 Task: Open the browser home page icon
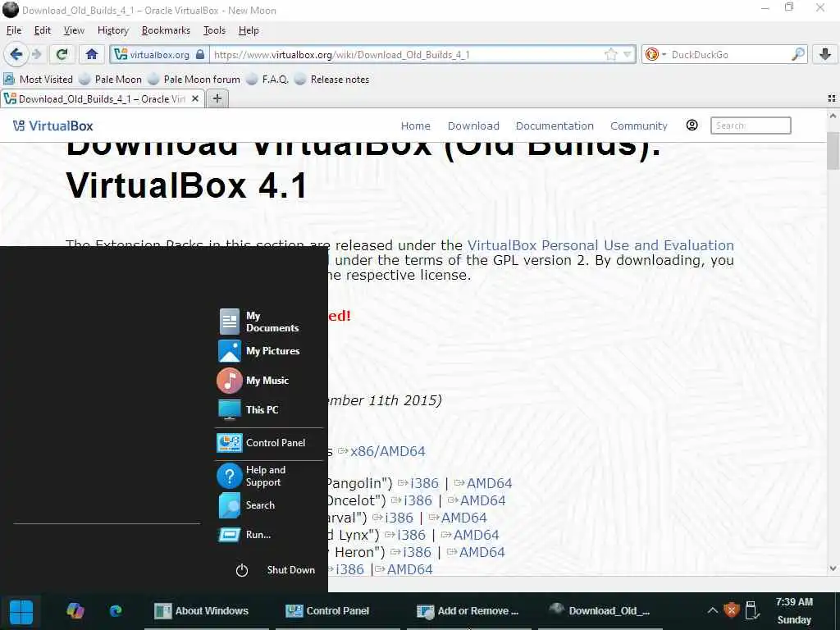tap(92, 54)
